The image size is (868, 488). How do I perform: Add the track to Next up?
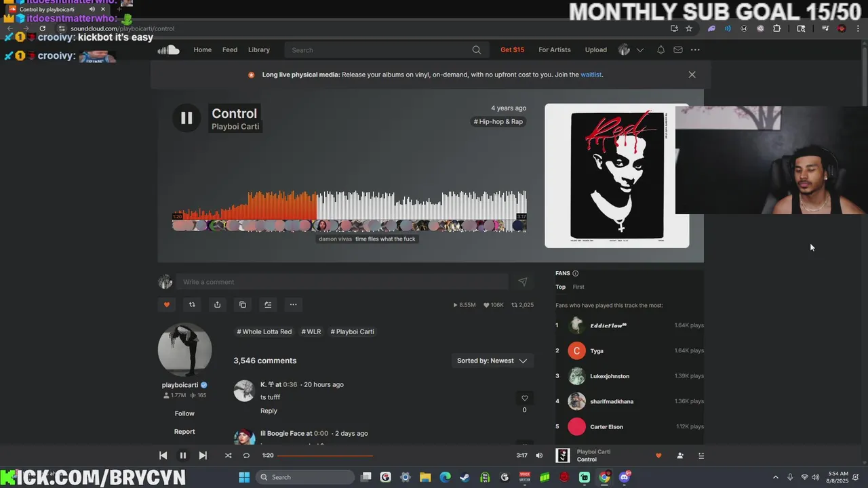click(x=268, y=304)
